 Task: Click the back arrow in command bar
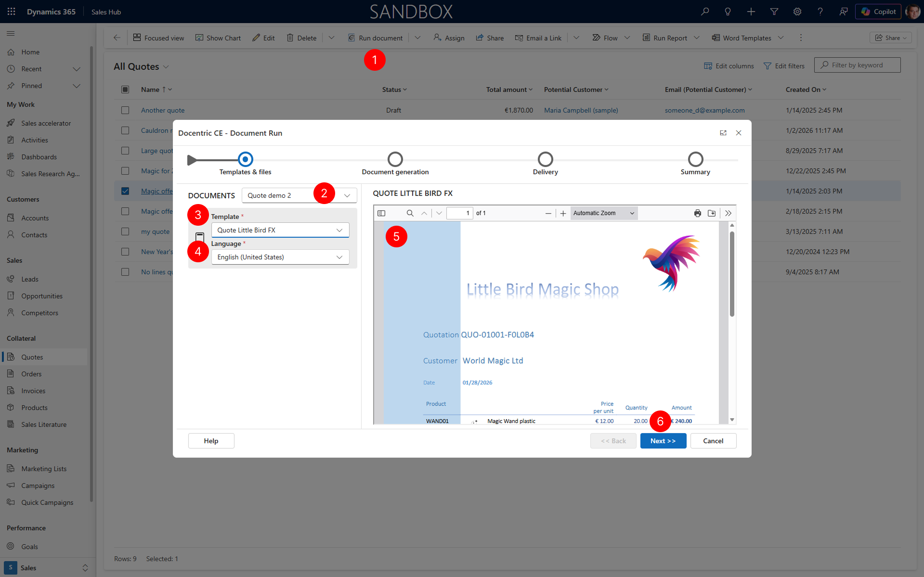point(117,38)
